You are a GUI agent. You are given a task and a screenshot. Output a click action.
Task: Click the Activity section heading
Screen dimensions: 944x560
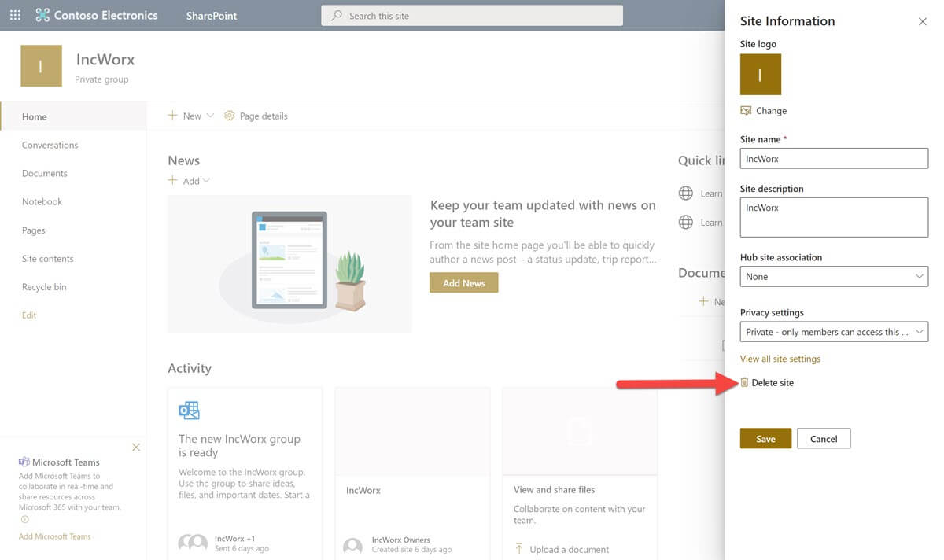190,368
